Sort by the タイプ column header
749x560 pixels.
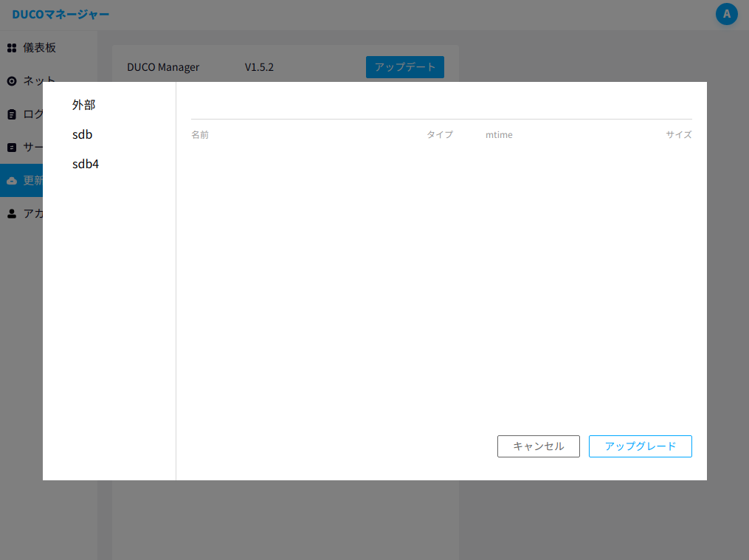click(440, 134)
